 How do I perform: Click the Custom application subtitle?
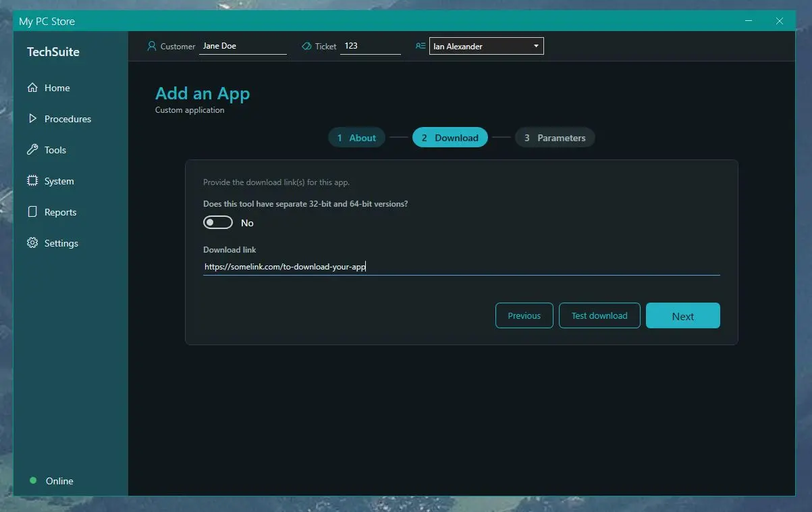(x=190, y=110)
